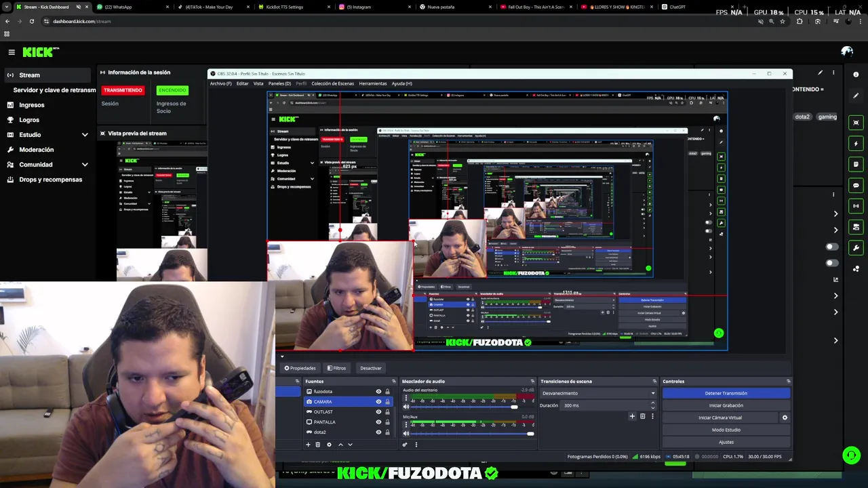Viewport: 868px width, 488px height.
Task: Click Iniciar Grabación button
Action: point(726,405)
